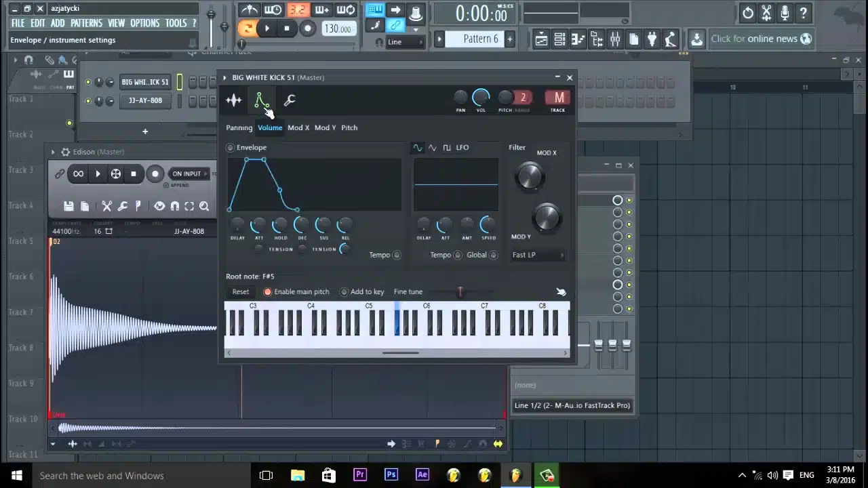Open the Line 1/2 M-Audio FastTrack input selector

(x=573, y=405)
